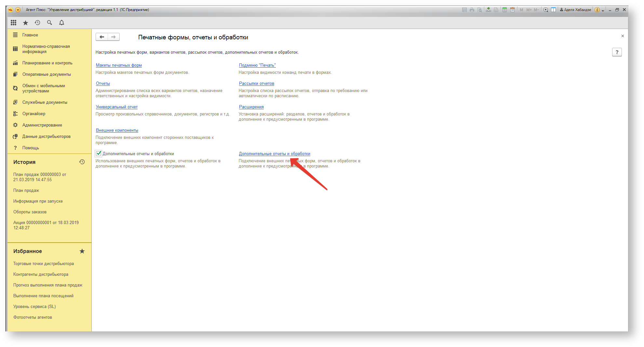The height and width of the screenshot is (347, 644).
Task: Click the yellow info icon
Action: point(597,10)
